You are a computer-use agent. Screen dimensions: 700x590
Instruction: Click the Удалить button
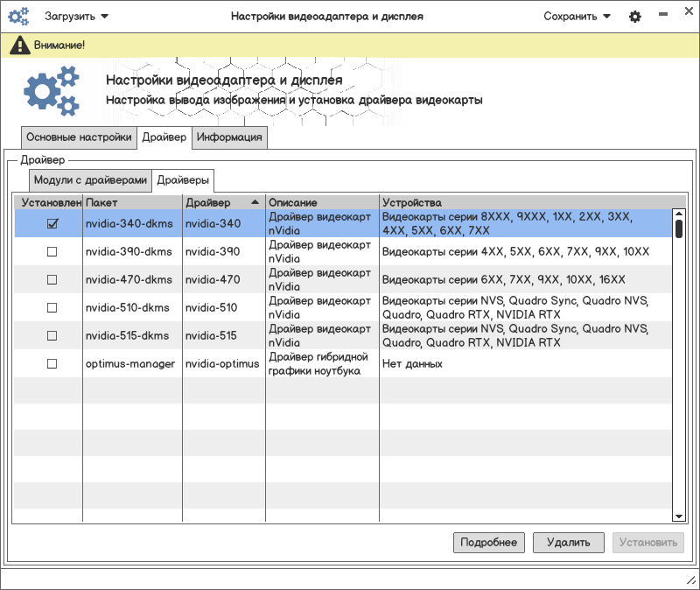tap(568, 543)
